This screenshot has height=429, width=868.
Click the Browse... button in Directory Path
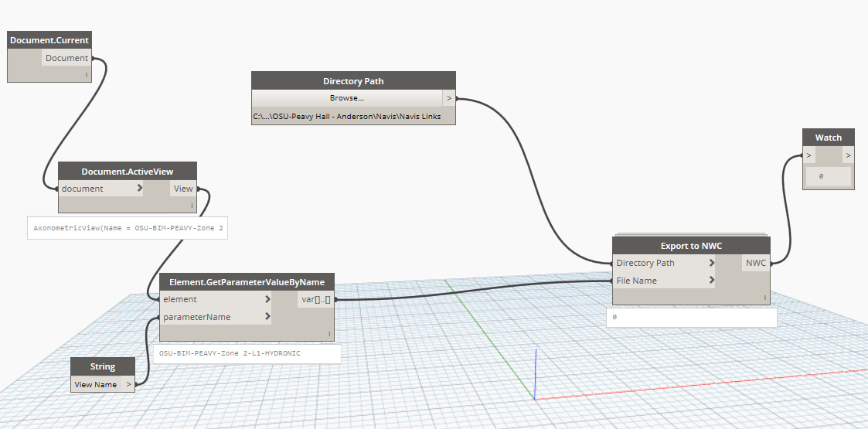pos(347,98)
